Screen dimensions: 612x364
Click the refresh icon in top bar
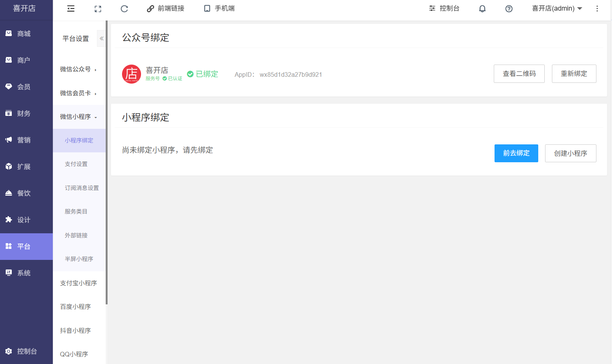[124, 9]
